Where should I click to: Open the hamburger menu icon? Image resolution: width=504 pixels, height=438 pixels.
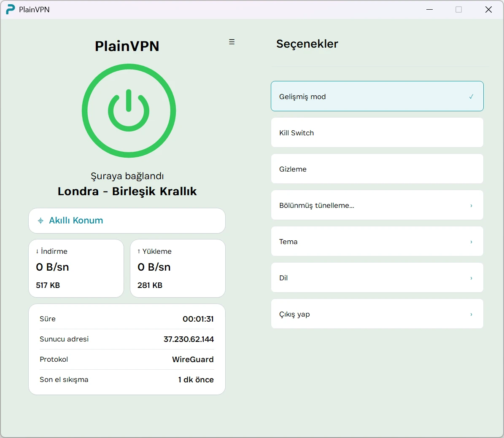coord(232,42)
